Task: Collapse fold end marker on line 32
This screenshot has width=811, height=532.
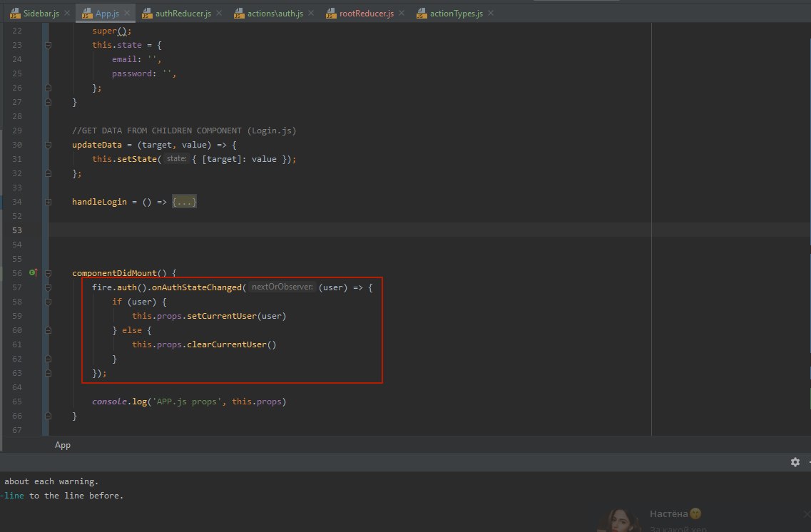Action: coord(48,174)
